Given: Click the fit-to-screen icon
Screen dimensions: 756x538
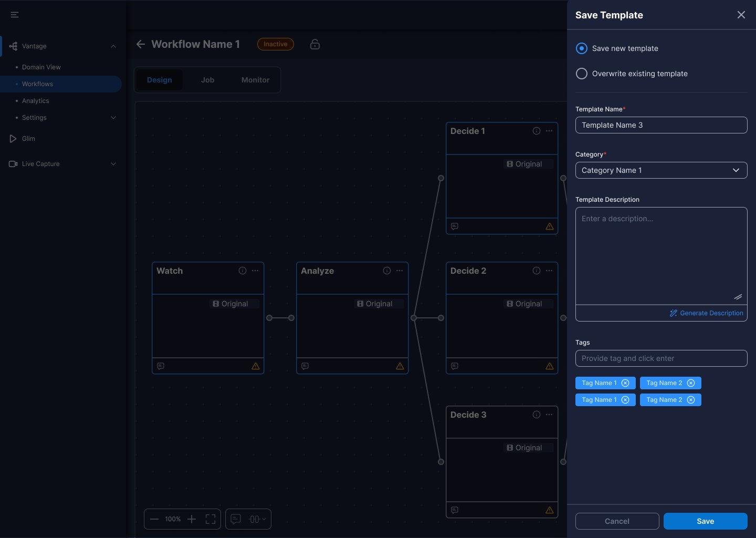Looking at the screenshot, I should point(211,519).
